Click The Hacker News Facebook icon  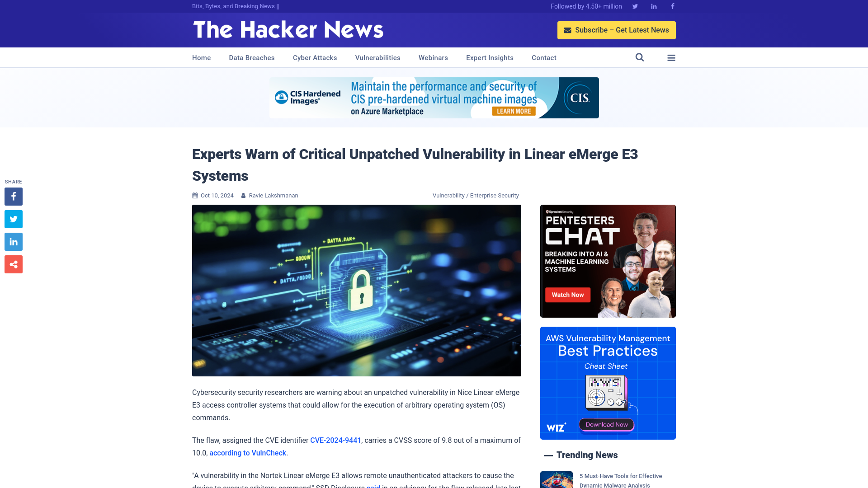click(x=672, y=6)
